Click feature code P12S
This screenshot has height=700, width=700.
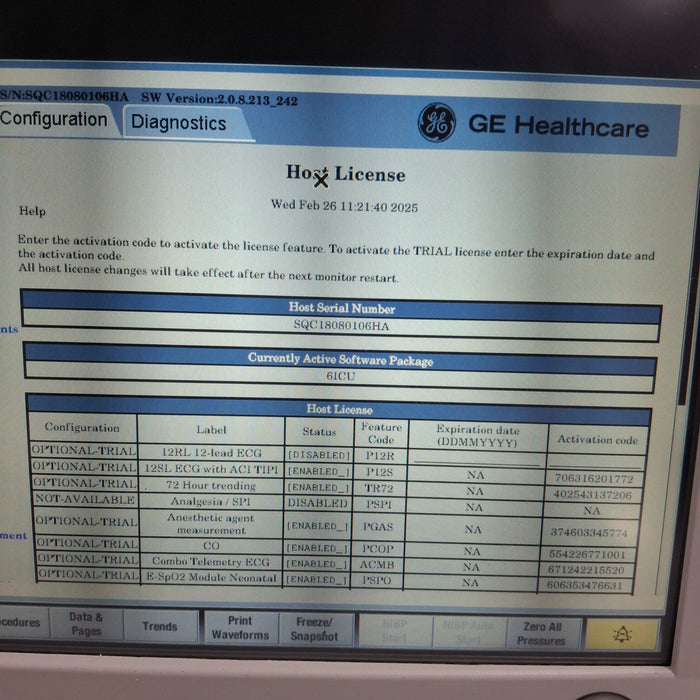[x=379, y=472]
